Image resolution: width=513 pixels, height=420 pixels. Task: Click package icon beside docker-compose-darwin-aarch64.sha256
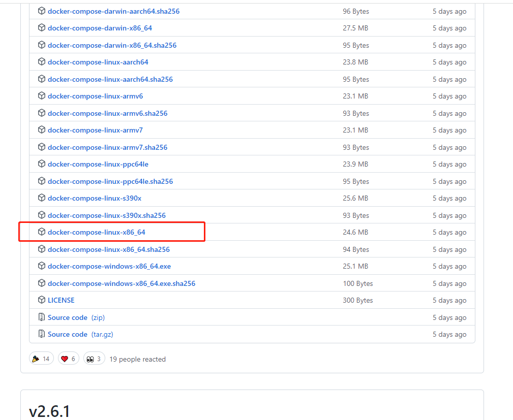tap(42, 11)
